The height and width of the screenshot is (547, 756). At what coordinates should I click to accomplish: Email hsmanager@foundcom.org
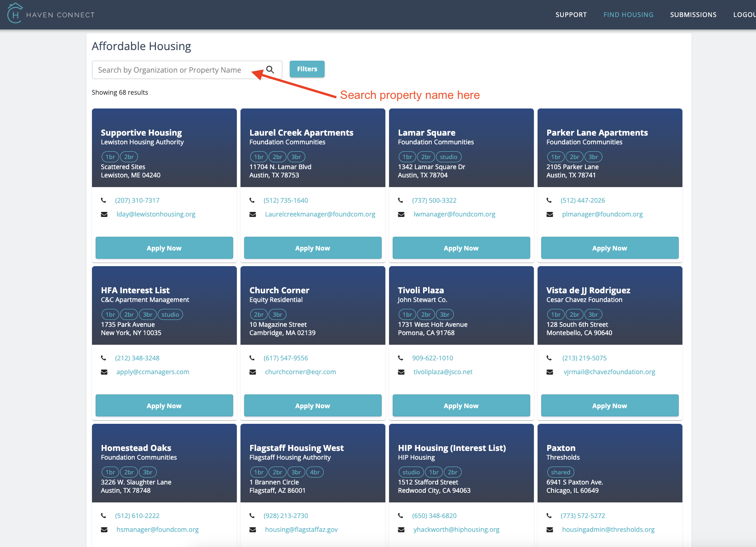[x=158, y=530]
